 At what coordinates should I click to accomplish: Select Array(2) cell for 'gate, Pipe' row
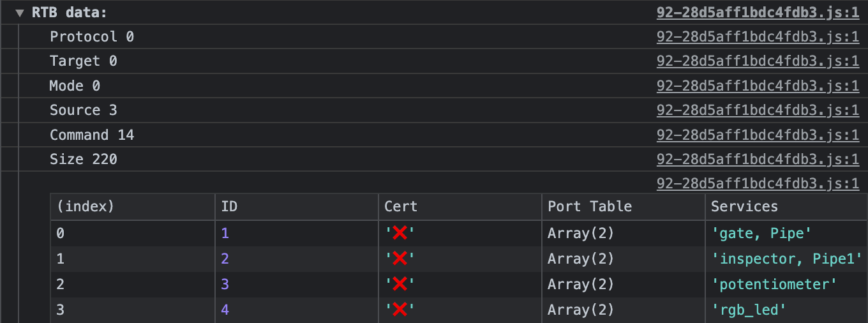(x=580, y=234)
